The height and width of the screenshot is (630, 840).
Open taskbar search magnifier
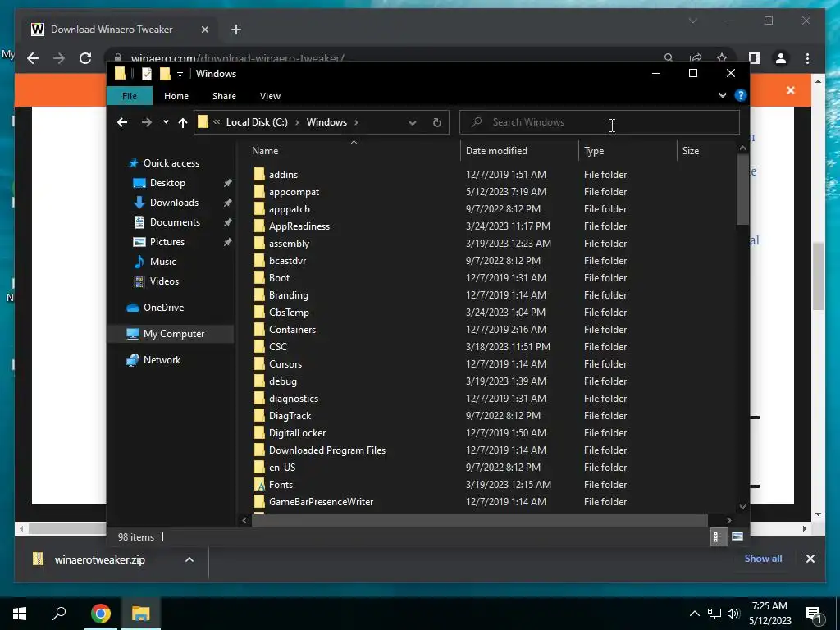(59, 614)
